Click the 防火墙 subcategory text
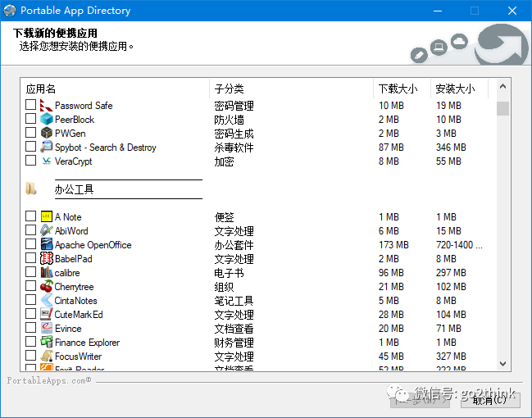Screen dimensions: 532x418 (x=229, y=120)
